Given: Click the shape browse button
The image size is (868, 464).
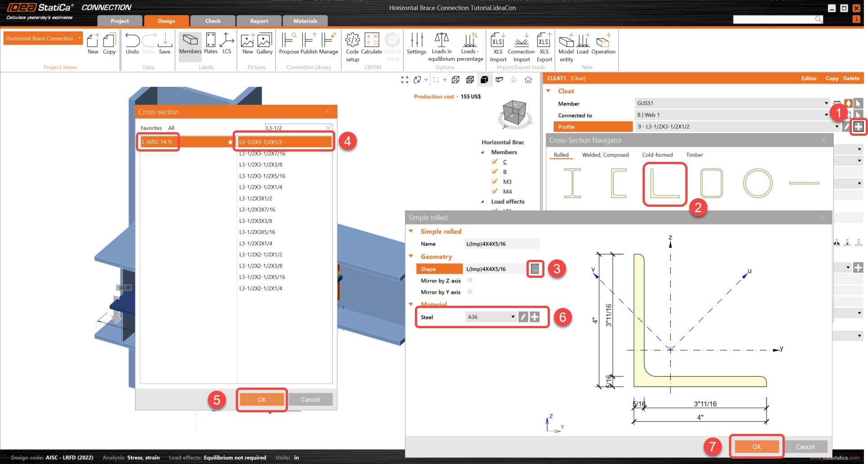Looking at the screenshot, I should pos(535,269).
